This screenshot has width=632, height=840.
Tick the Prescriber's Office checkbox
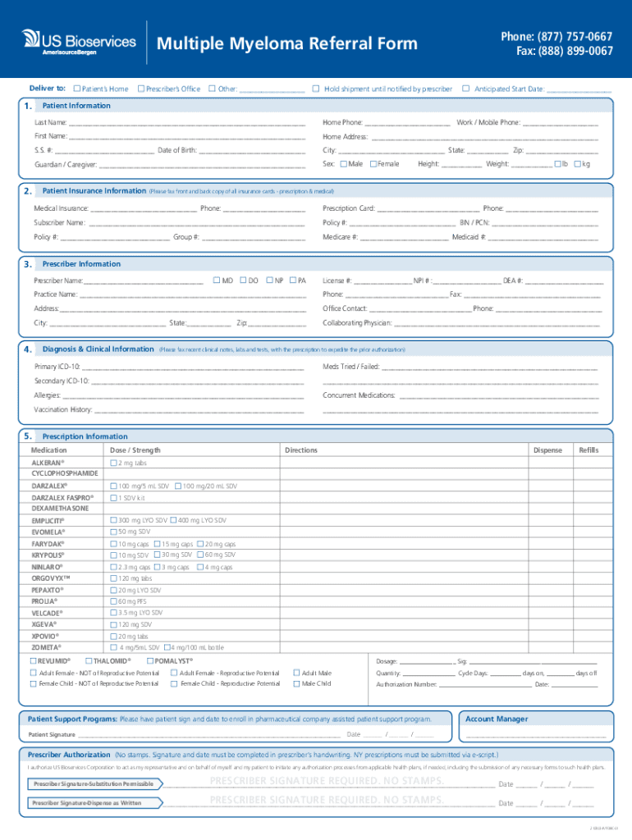pyautogui.click(x=141, y=89)
